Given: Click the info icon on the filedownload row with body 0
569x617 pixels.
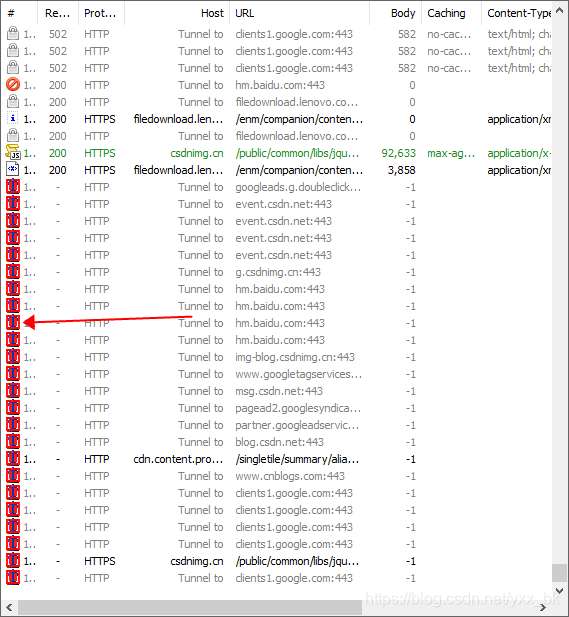Looking at the screenshot, I should [x=13, y=118].
